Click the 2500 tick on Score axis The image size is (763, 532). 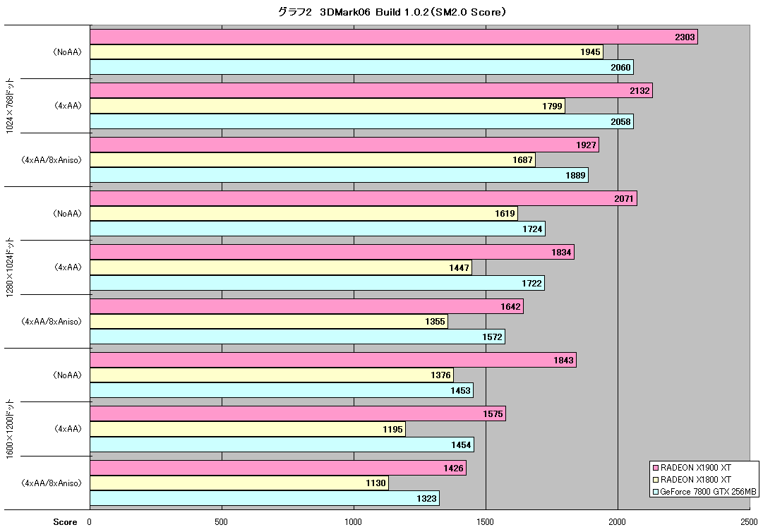coord(750,522)
